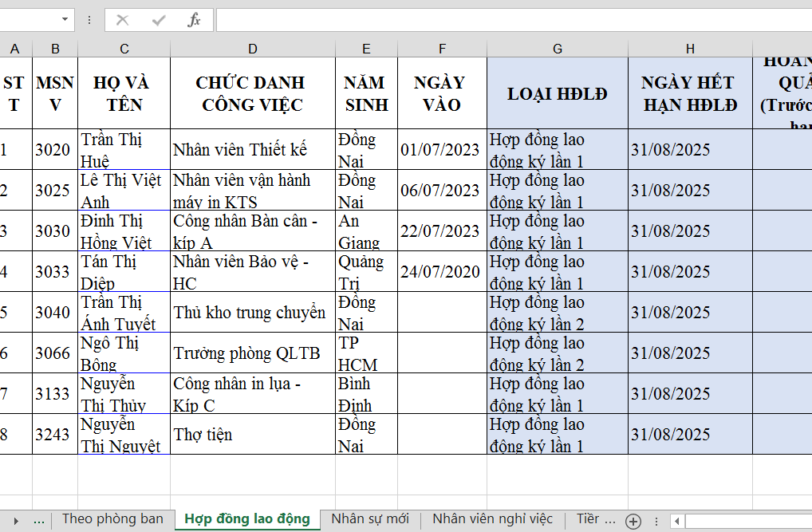This screenshot has height=532, width=812.
Task: Click the Cancel (X) formula bar icon
Action: (x=123, y=20)
